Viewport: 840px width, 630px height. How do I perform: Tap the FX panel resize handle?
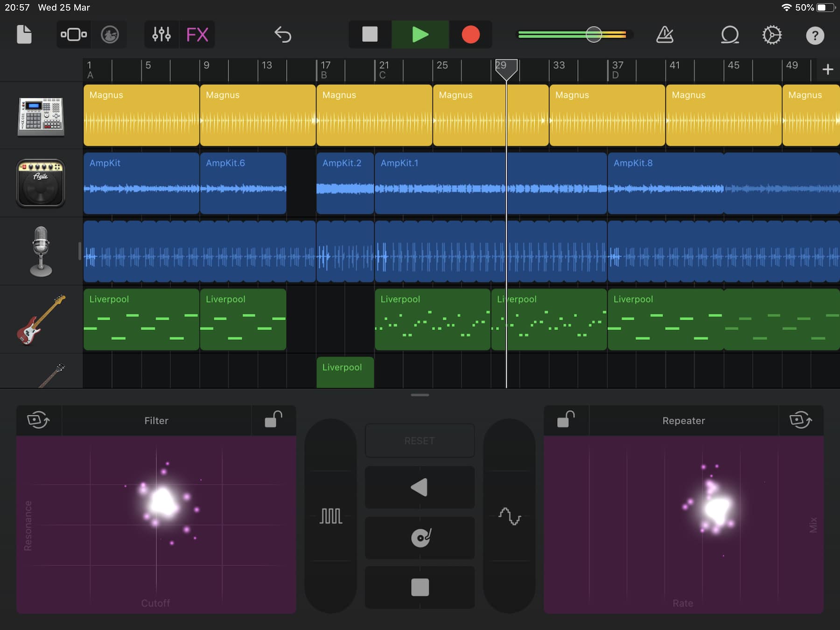(420, 395)
